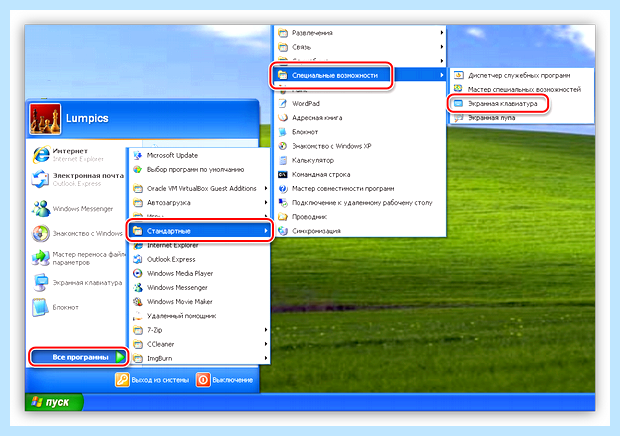The width and height of the screenshot is (620, 436).
Task: Expand Специальные возможности submenu arrow
Action: point(442,75)
